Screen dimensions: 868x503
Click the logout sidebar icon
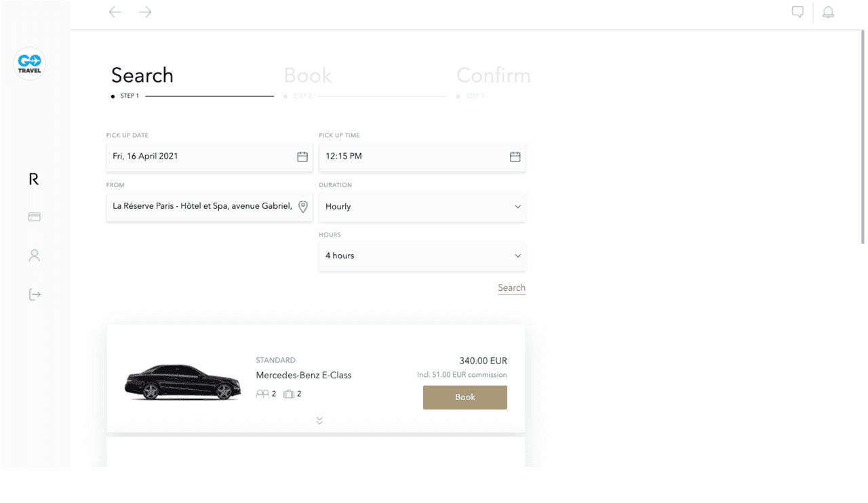(x=35, y=294)
